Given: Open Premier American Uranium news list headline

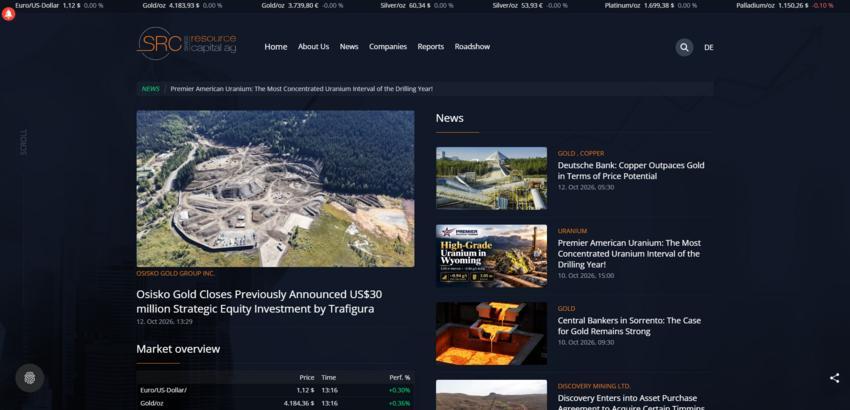Looking at the screenshot, I should tap(629, 254).
